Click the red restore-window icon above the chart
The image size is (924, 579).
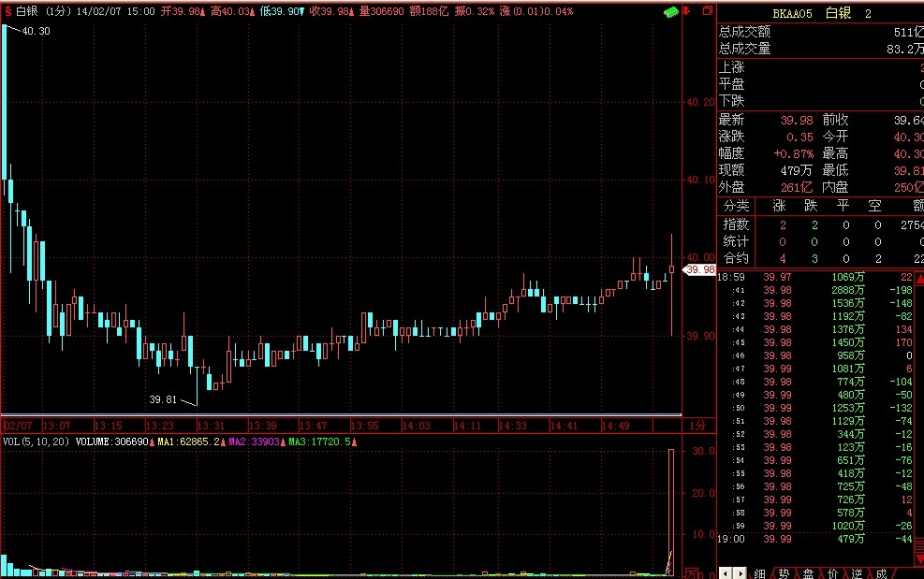[705, 12]
